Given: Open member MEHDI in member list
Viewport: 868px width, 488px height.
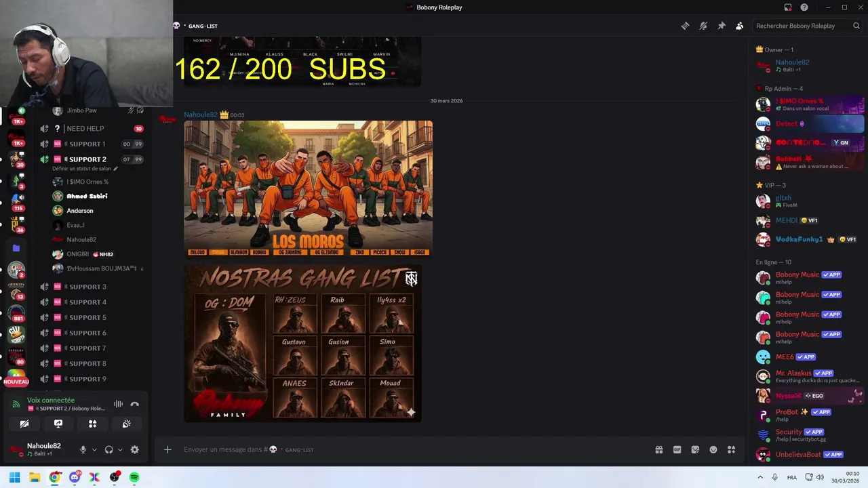Looking at the screenshot, I should click(810, 220).
